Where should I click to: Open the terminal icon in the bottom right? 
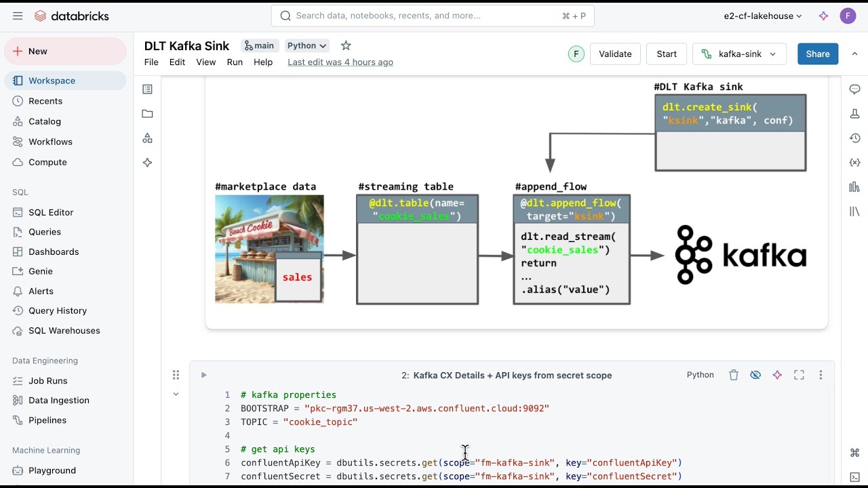tap(854, 477)
